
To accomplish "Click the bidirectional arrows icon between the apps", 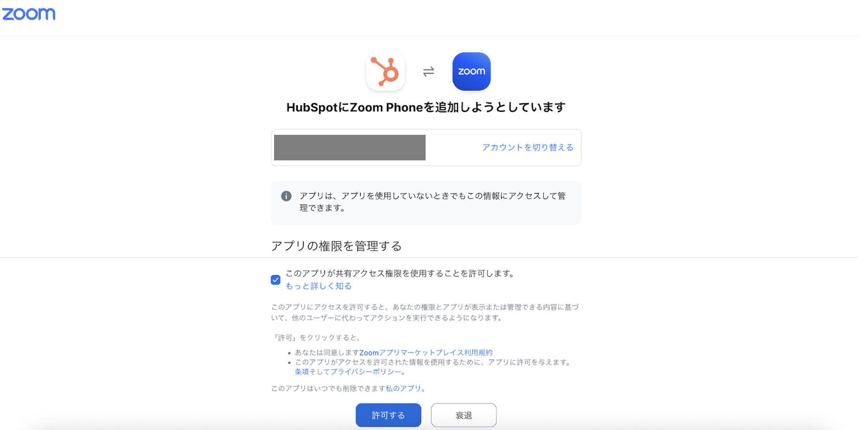I will click(428, 71).
